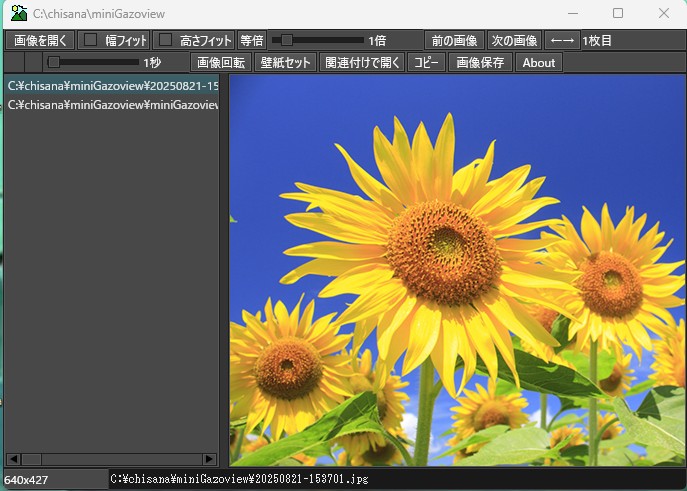The image size is (687, 491).
Task: Enable the 幅フィット width-fit checkbox
Action: click(x=91, y=41)
